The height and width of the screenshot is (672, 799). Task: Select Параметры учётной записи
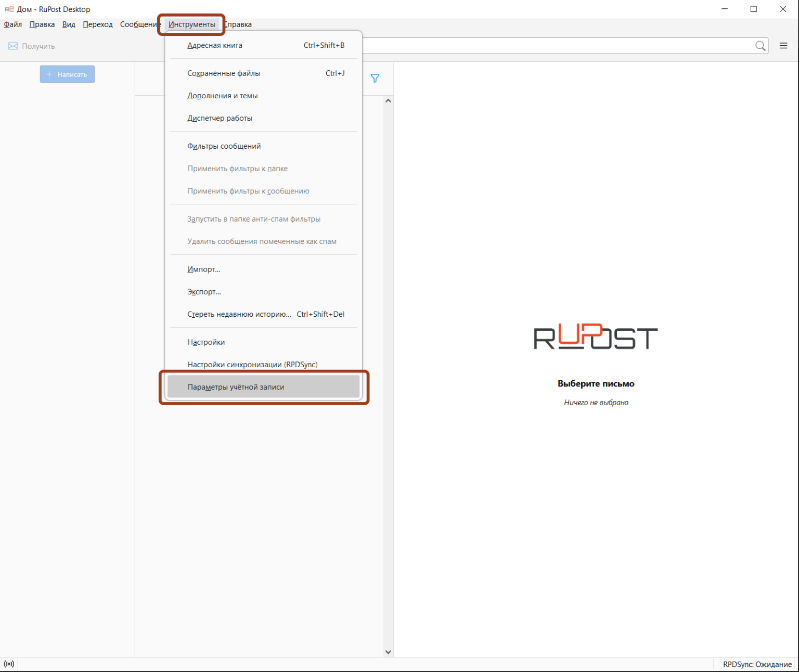(x=236, y=386)
